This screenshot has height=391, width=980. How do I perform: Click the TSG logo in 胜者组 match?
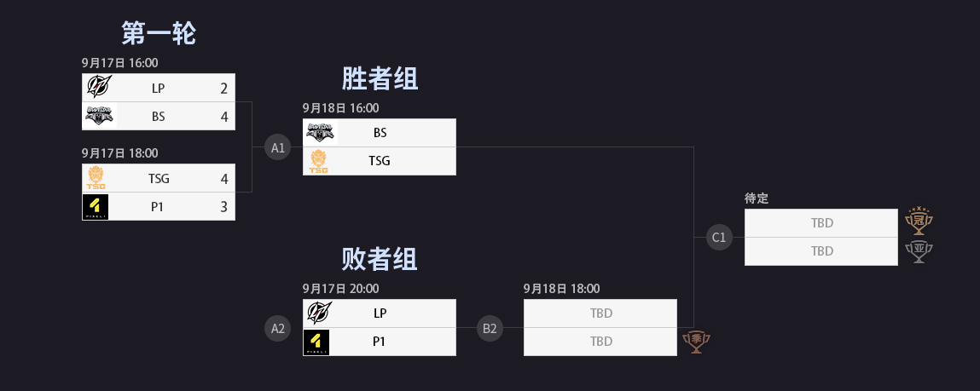point(318,161)
